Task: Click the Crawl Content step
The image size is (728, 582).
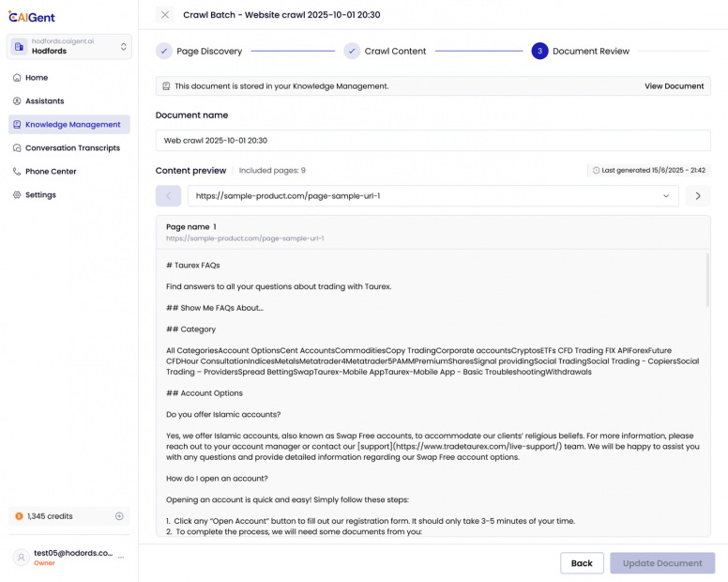Action: pyautogui.click(x=385, y=51)
